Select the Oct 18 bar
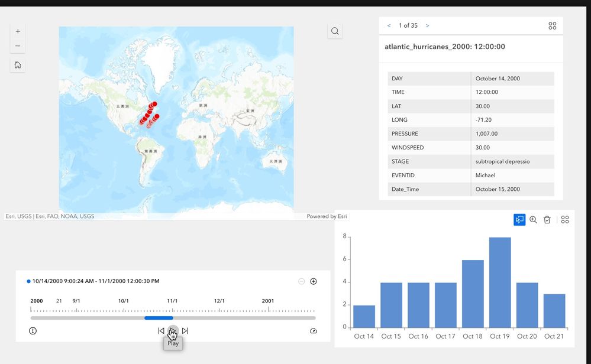The image size is (591, 364). point(473,294)
